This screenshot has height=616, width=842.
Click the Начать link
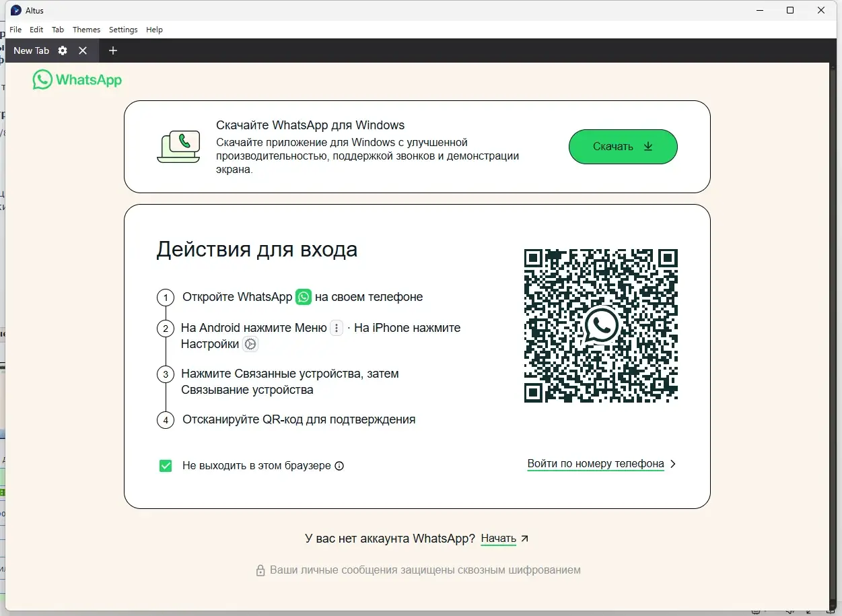pos(499,539)
